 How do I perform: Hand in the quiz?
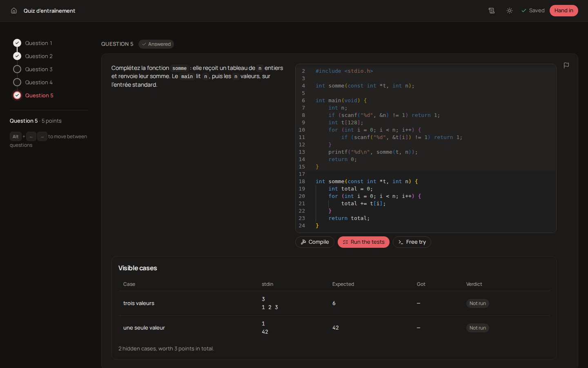click(564, 11)
